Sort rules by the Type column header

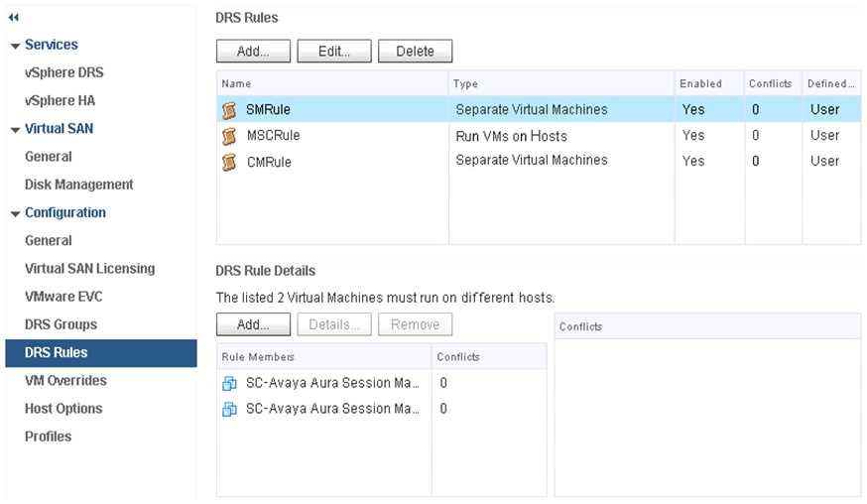coord(466,84)
